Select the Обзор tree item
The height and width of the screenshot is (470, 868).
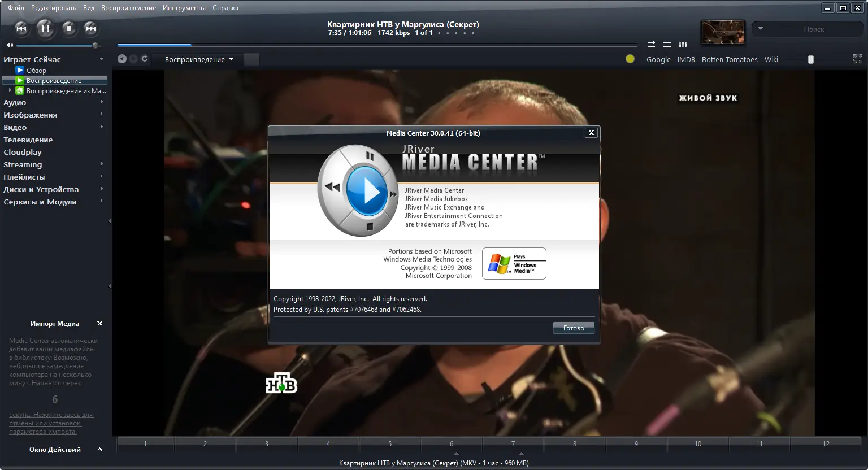click(36, 71)
